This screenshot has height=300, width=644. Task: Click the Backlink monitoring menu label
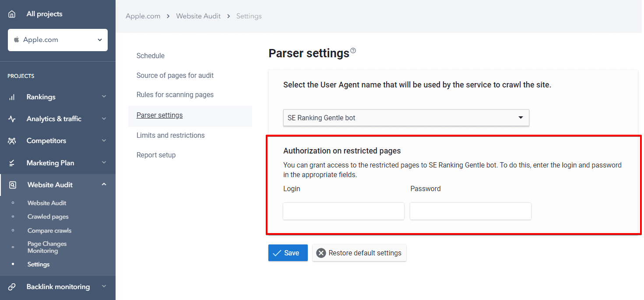point(58,287)
